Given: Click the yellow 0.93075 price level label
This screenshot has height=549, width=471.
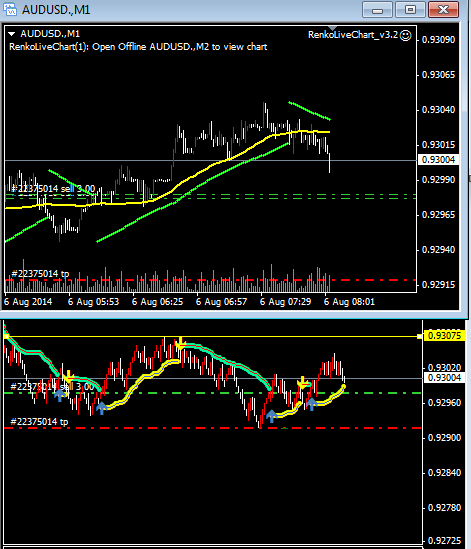Looking at the screenshot, I should coord(444,336).
